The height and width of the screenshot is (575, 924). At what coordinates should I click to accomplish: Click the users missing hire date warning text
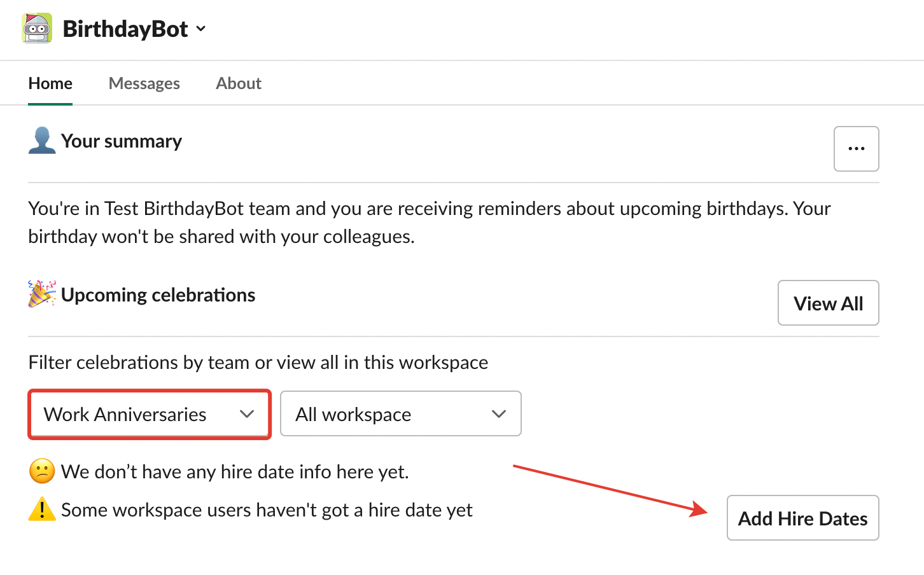point(267,510)
